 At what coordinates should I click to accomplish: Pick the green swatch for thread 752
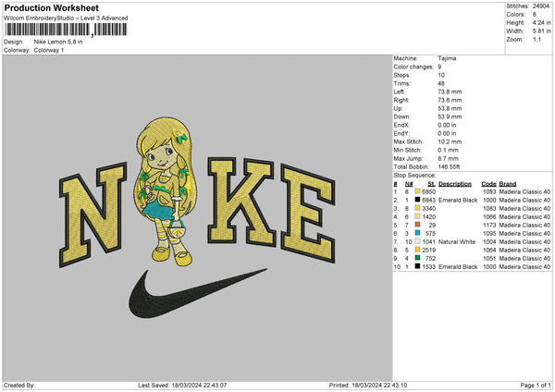coord(418,258)
